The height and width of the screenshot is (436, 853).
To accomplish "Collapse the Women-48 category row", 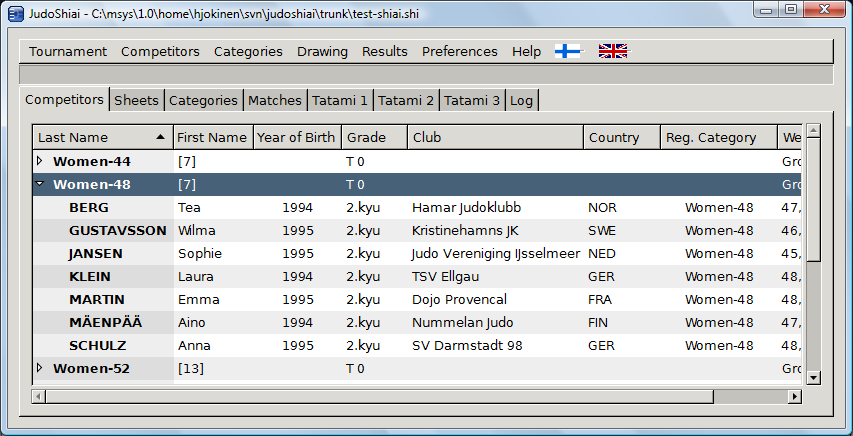I will point(40,184).
